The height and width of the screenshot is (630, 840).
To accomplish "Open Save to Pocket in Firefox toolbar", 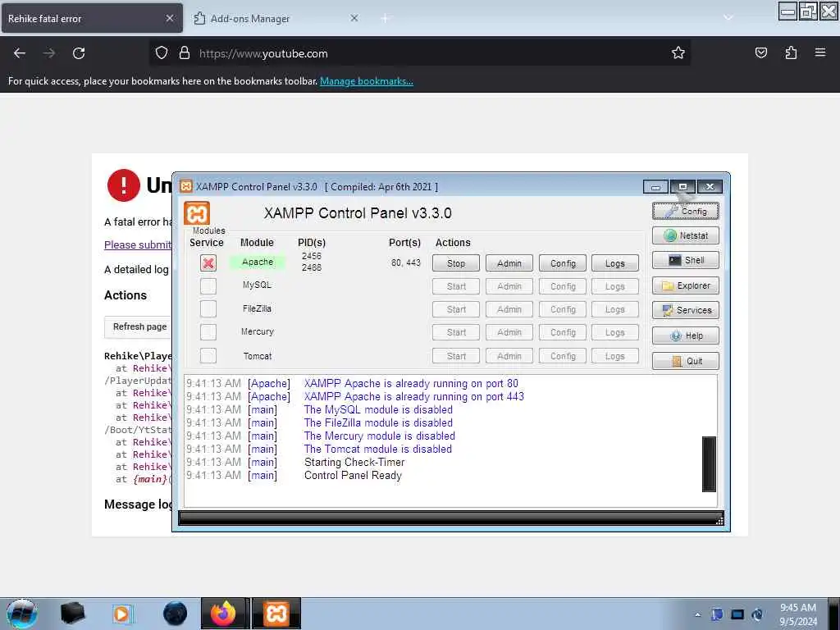I will point(760,53).
